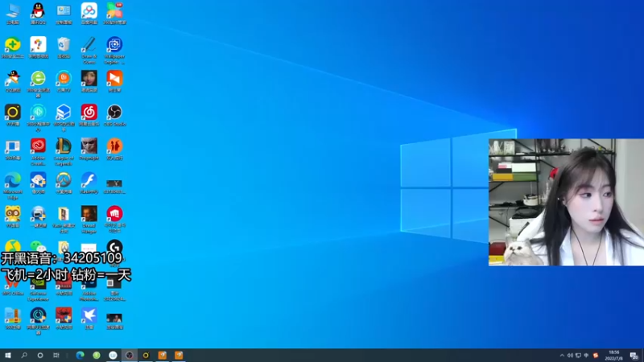Open the 360 Zip archive icon
Image resolution: width=644 pixels, height=362 pixels.
pyautogui.click(x=13, y=319)
